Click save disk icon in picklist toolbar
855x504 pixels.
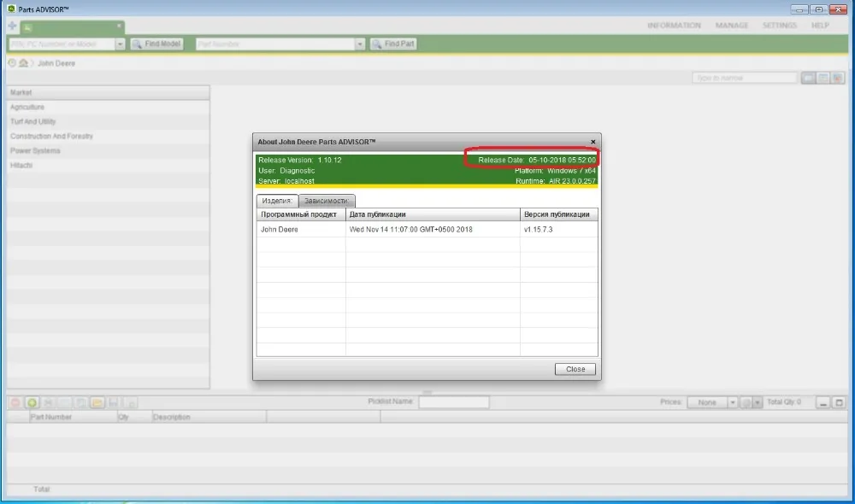click(x=114, y=402)
